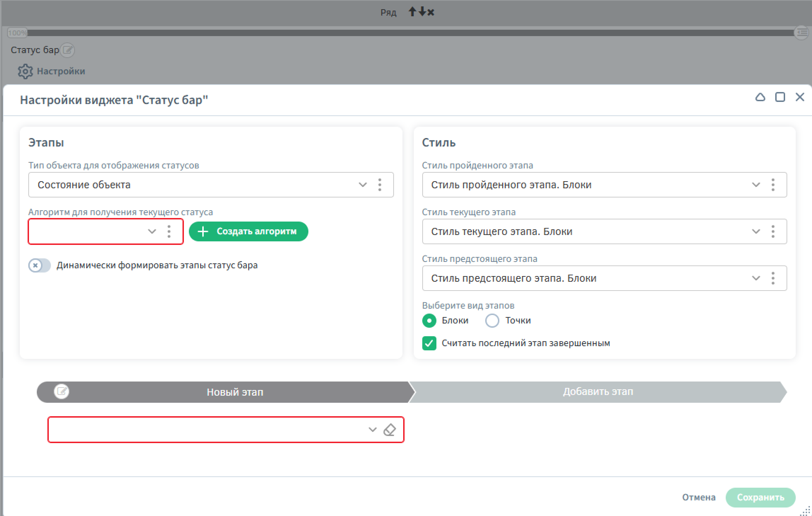The image size is (812, 516).
Task: Click the Создать алгоритм button
Action: tap(248, 231)
